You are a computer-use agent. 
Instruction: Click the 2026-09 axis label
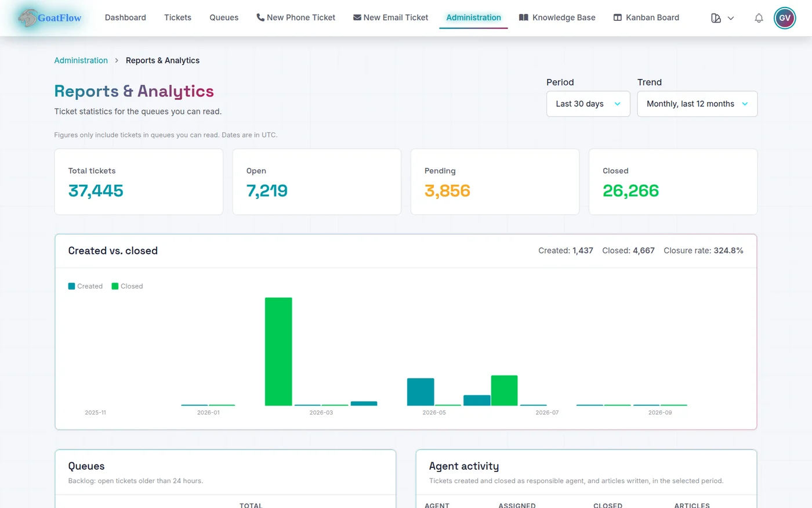pyautogui.click(x=660, y=413)
